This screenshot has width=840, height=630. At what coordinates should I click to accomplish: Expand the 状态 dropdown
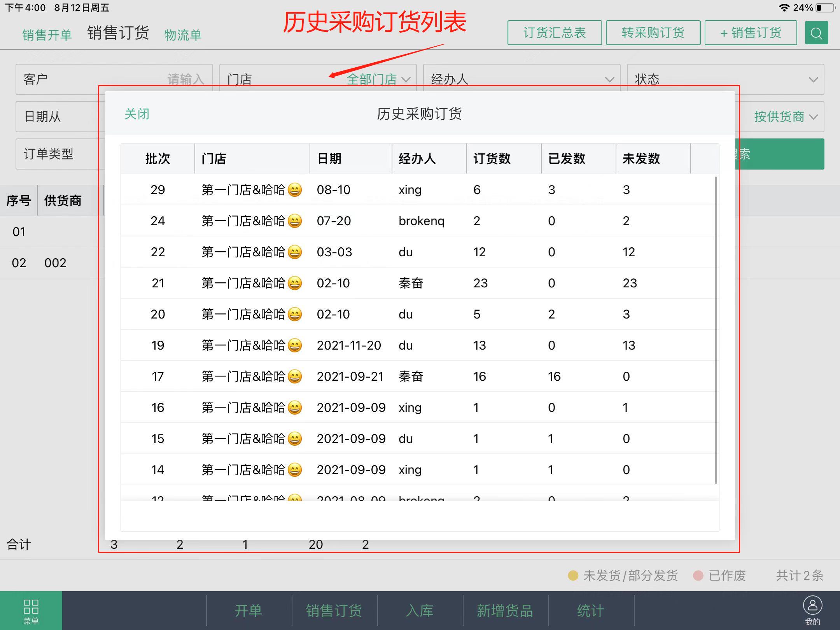[x=725, y=79]
